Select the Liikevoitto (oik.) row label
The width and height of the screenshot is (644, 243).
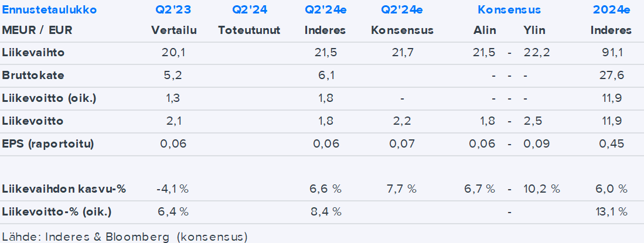49,98
